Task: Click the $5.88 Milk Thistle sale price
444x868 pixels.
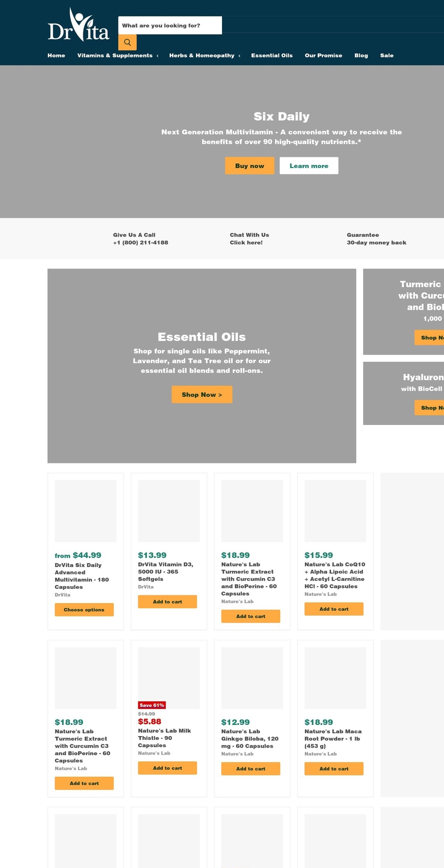Action: tap(150, 722)
